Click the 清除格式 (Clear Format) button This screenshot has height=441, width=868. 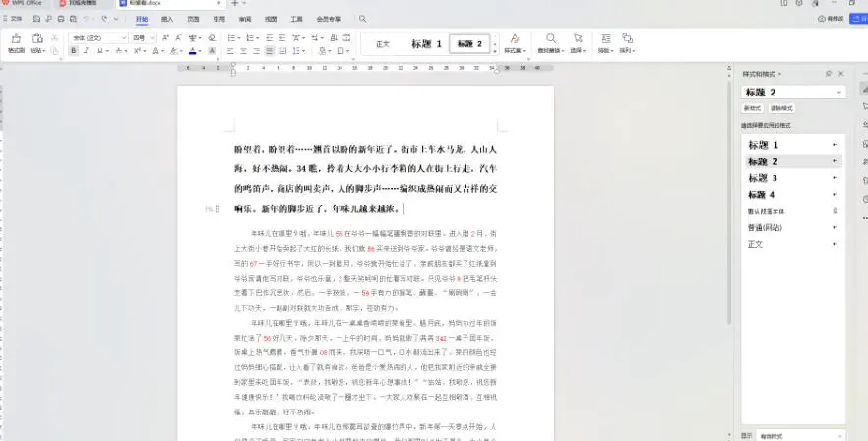click(x=781, y=108)
